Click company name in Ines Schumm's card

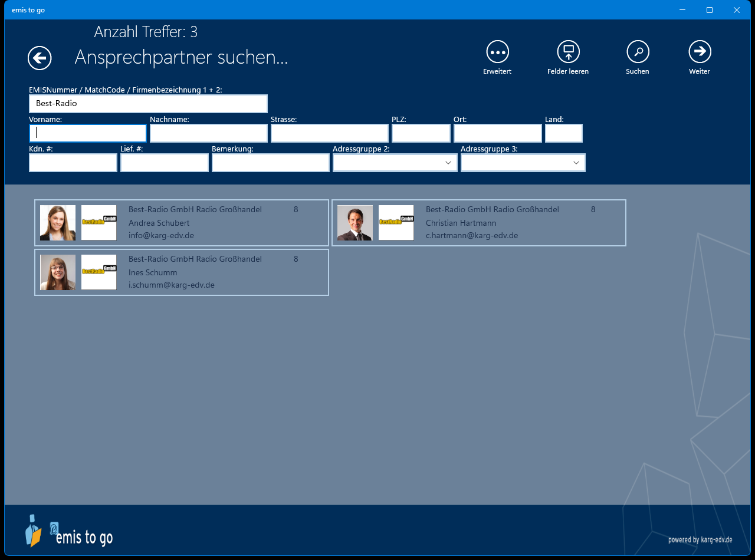[x=195, y=259]
